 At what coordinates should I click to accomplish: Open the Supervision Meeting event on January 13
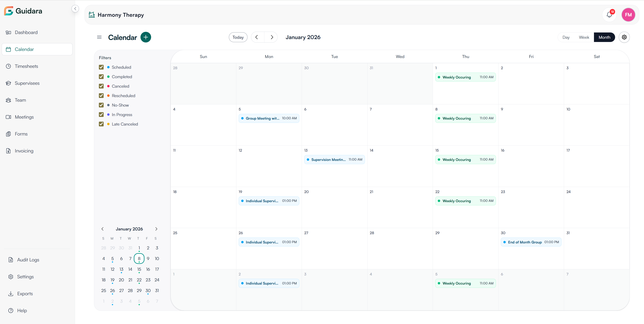(335, 160)
